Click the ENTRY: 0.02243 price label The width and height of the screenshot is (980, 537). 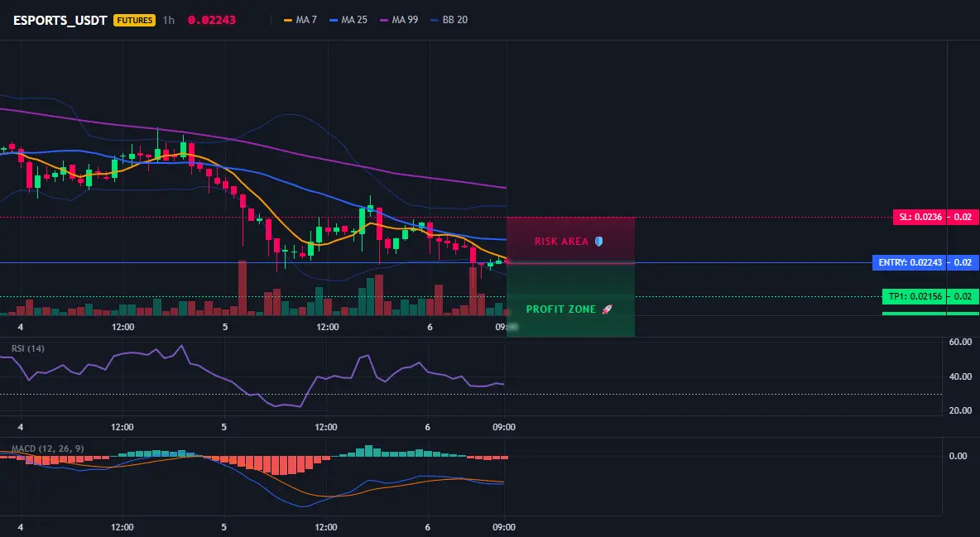pos(910,262)
